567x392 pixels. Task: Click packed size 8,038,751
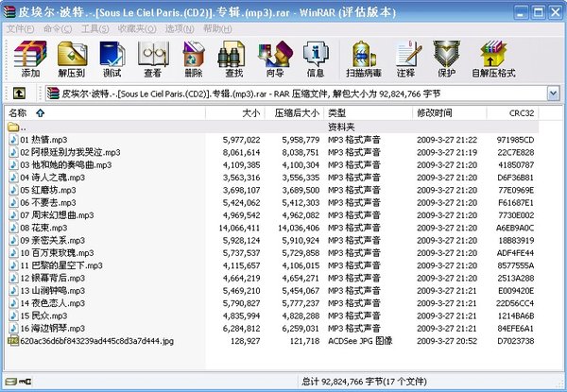coord(301,152)
